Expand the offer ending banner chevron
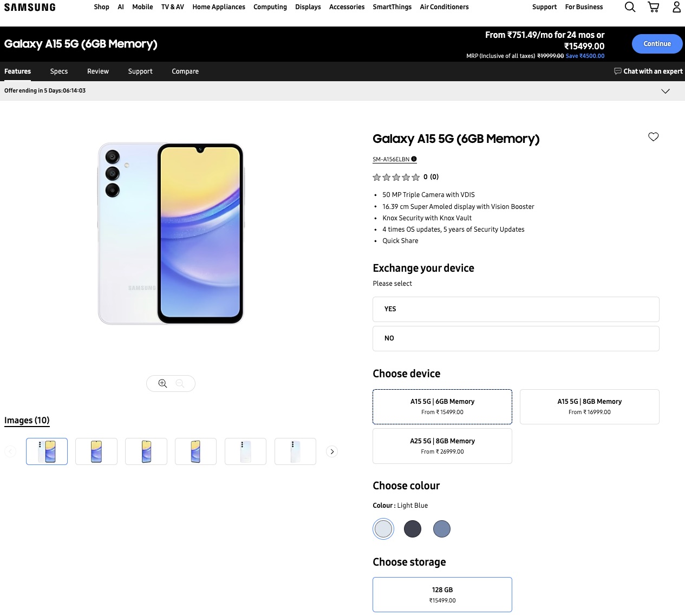Viewport: 685px width, 616px height. point(666,91)
